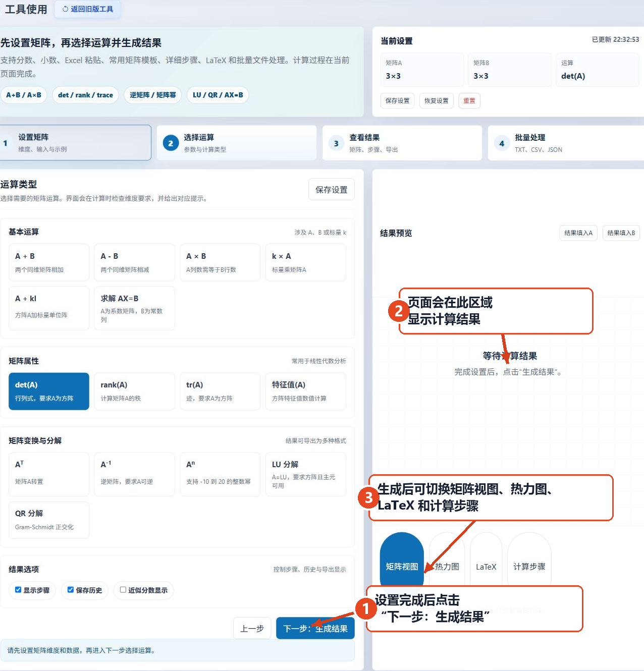Click the 矩阵B 3×3 setting box
The image size is (644, 671).
point(510,70)
